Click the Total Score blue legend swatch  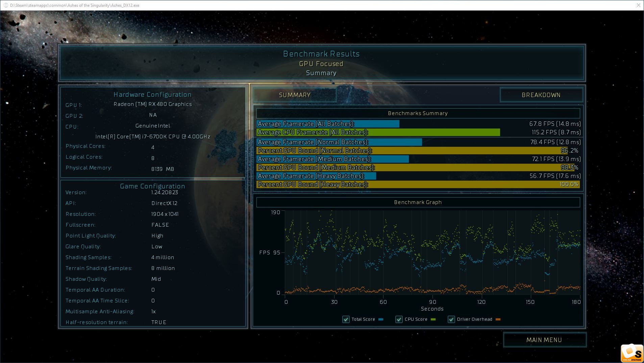point(381,319)
